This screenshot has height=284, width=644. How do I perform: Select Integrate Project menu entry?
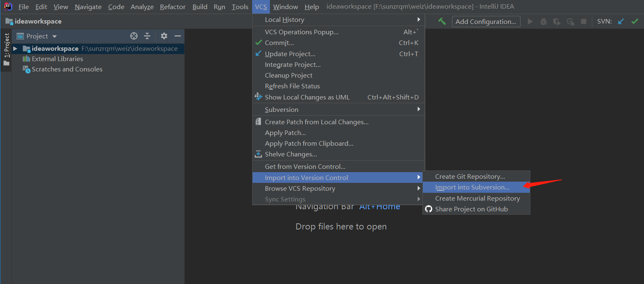(x=339, y=64)
